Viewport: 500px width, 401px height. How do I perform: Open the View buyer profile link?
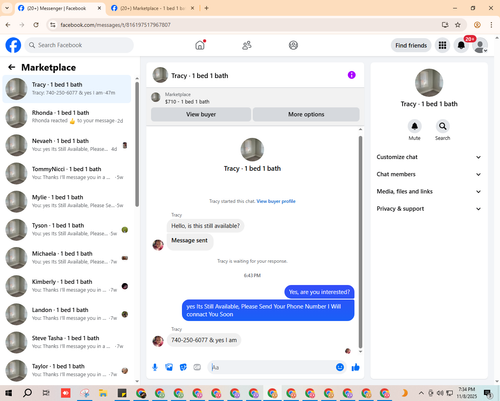click(x=276, y=201)
